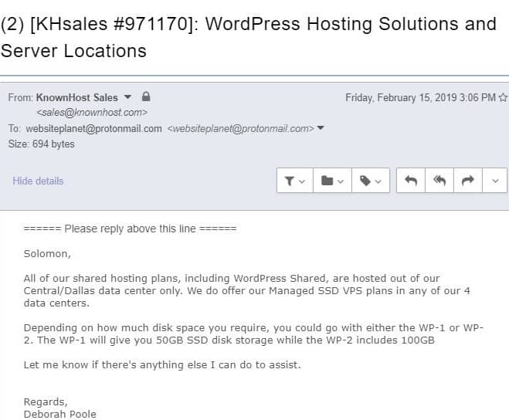Click the email subject title WordPress Hosting Solutions

[x=249, y=37]
